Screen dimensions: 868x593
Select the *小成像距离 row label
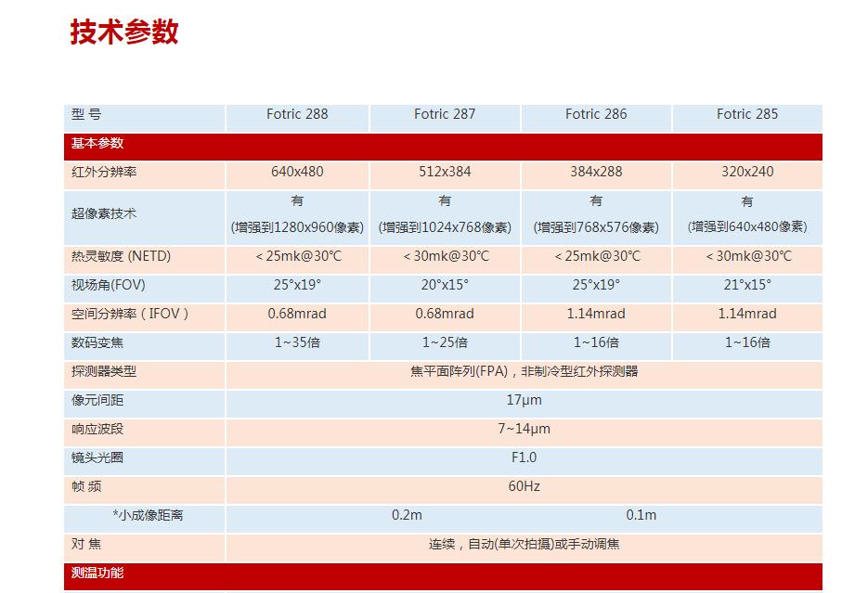pyautogui.click(x=148, y=515)
